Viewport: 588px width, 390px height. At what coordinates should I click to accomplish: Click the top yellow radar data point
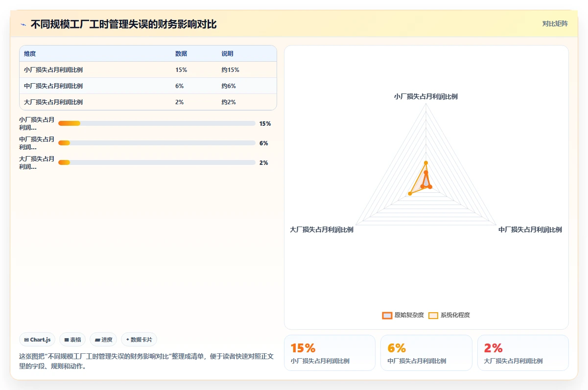[x=426, y=163]
